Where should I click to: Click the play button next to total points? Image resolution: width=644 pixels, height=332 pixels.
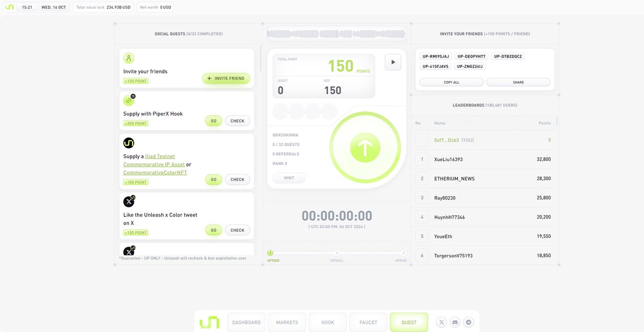click(x=393, y=62)
